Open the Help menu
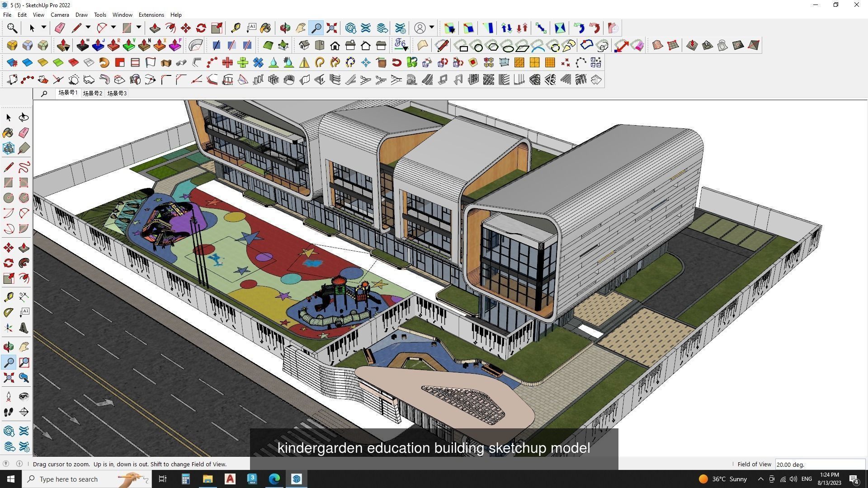The height and width of the screenshot is (488, 868). (176, 14)
